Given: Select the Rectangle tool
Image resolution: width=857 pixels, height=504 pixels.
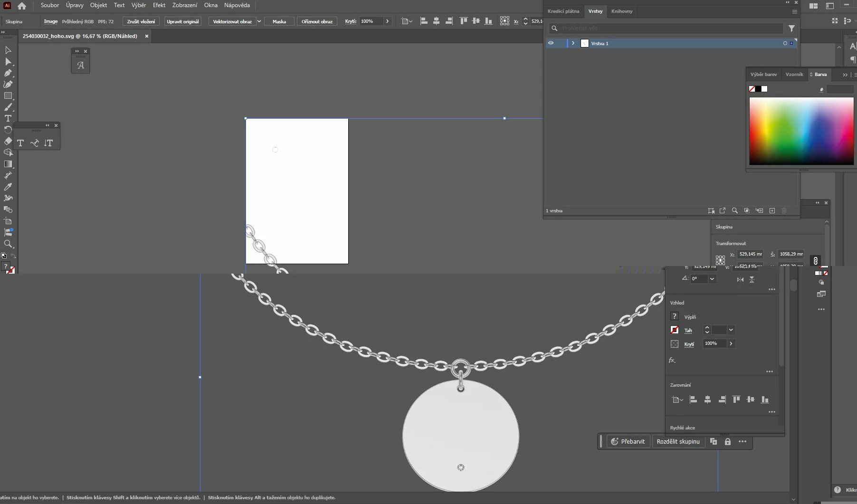Looking at the screenshot, I should 8,95.
